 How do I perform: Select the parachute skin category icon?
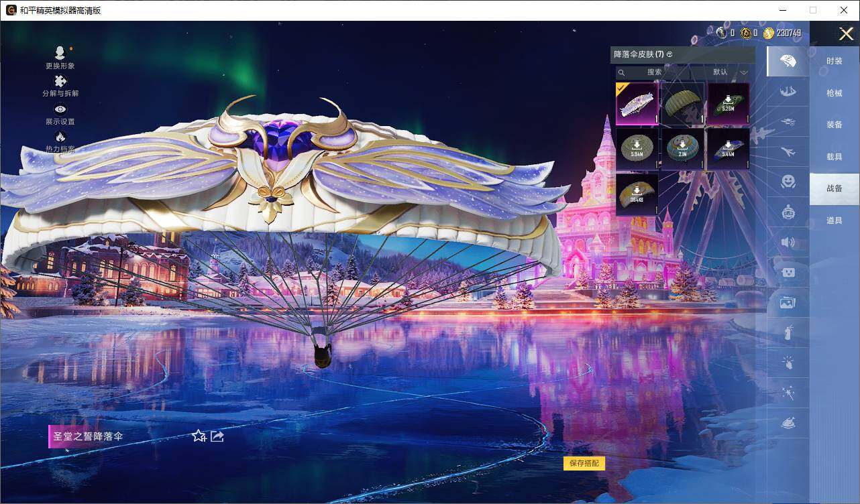pyautogui.click(x=788, y=62)
